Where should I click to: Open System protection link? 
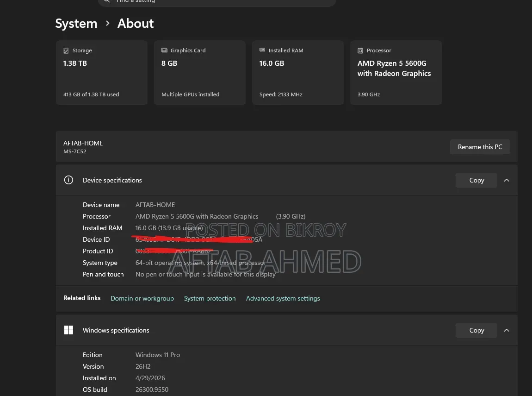(x=210, y=298)
